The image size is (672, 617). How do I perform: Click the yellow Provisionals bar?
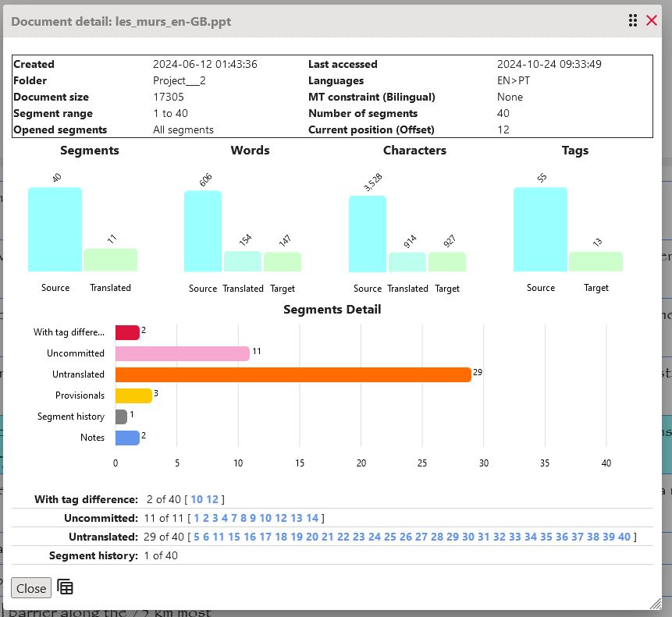click(133, 395)
